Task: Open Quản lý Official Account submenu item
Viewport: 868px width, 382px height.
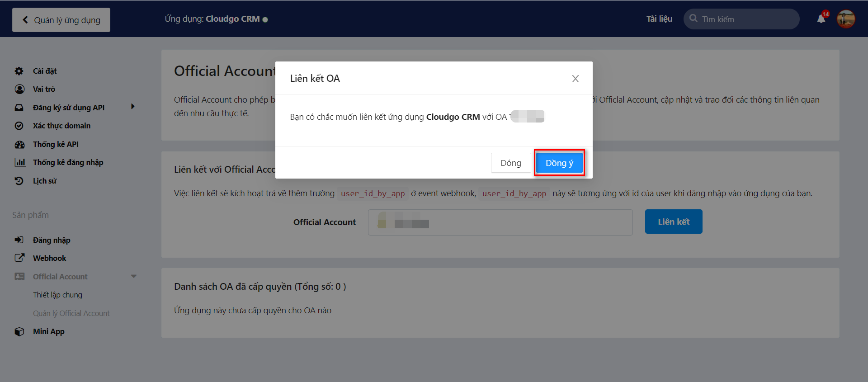Action: pos(71,313)
